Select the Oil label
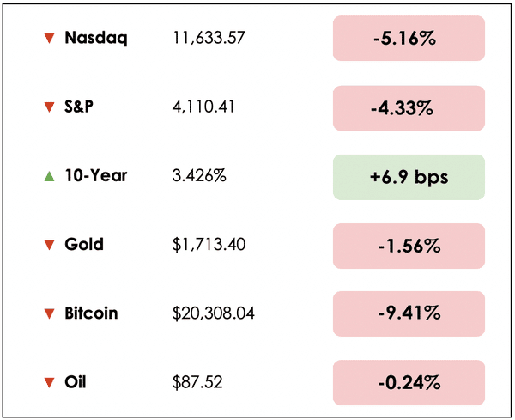515x420 pixels. (x=76, y=382)
